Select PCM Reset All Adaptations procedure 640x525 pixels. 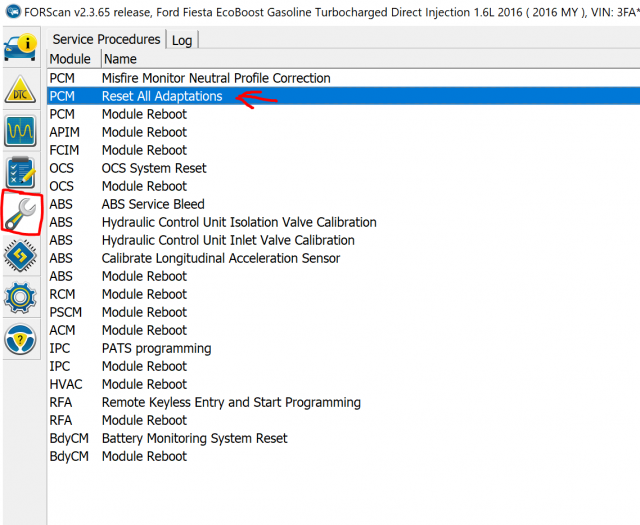pos(162,96)
